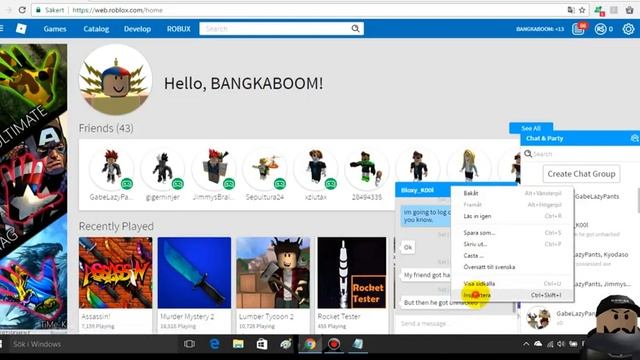Viewport: 640px width, 360px height.
Task: Choose Spara som... menu entry
Action: pyautogui.click(x=512, y=233)
